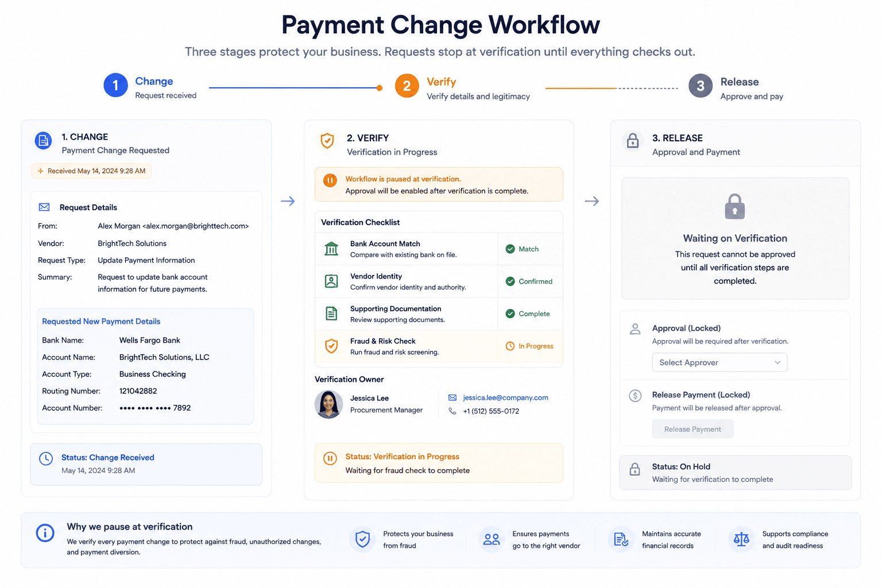Viewport: 882px width, 588px height.
Task: Click the Business Checking account type
Action: coord(153,374)
